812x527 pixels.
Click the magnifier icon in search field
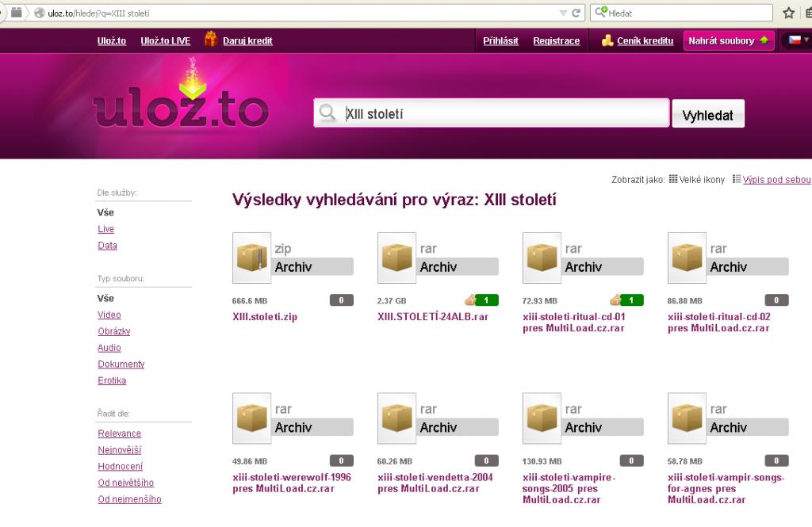327,113
